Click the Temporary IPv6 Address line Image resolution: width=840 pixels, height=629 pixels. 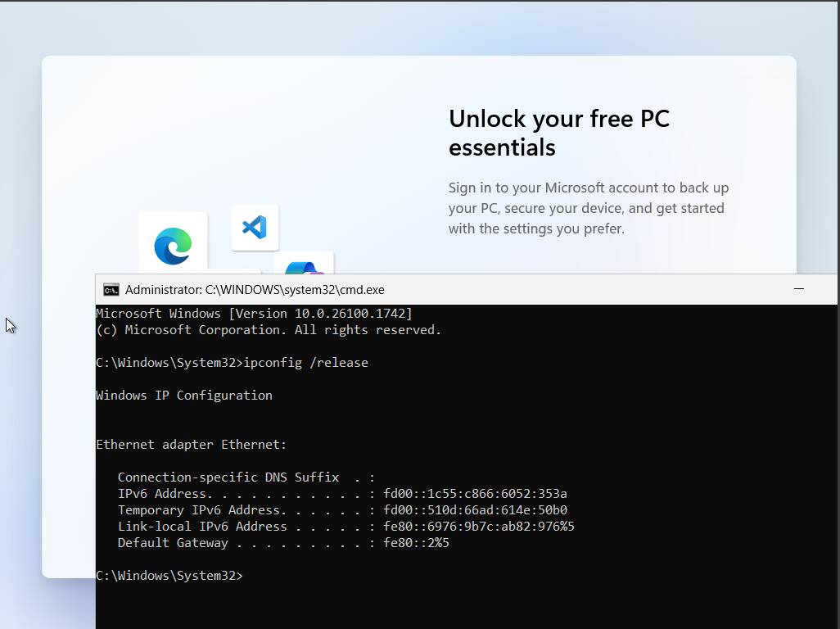(x=342, y=510)
